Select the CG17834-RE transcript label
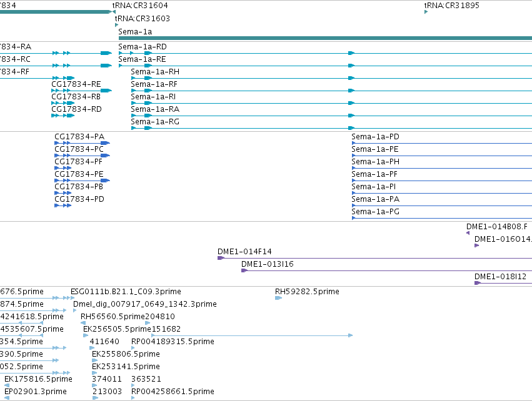This screenshot has height=401, width=532. 76,84
